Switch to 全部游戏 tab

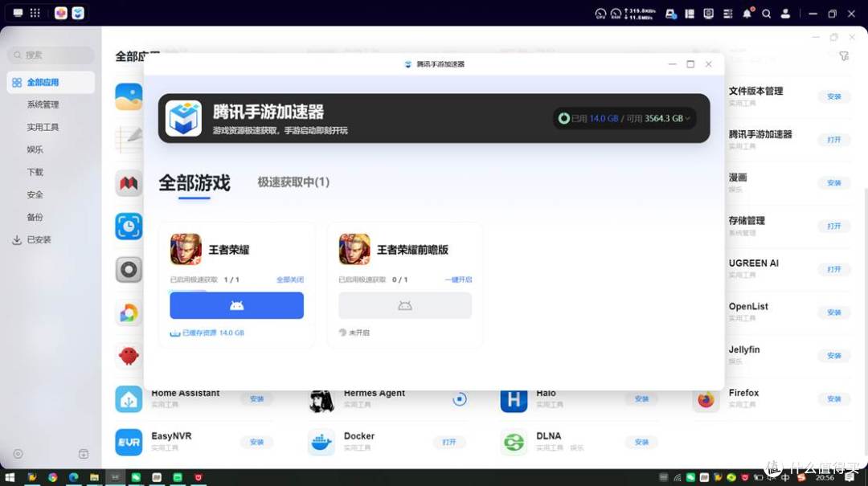tap(194, 182)
